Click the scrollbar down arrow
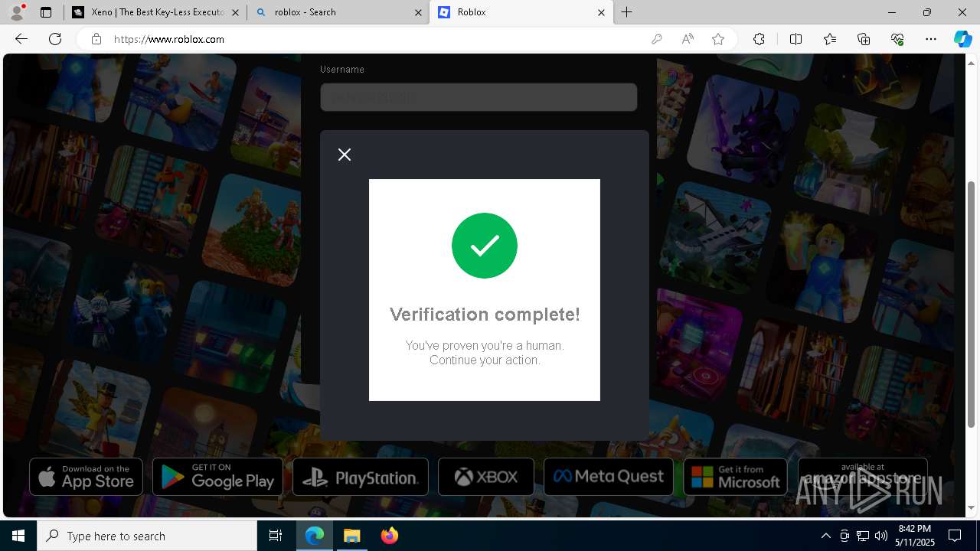Screen dimensions: 980x551 point(972,508)
